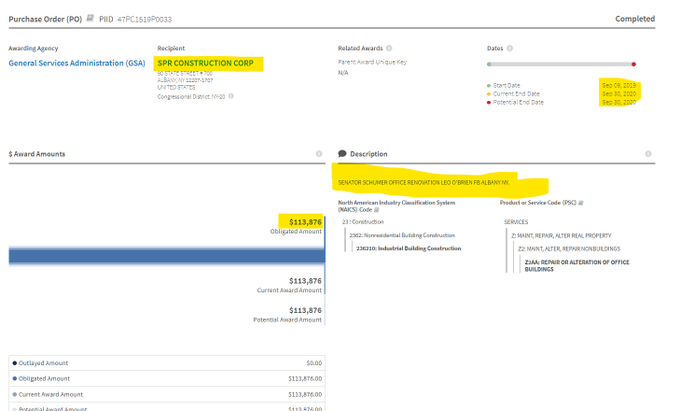Image resolution: width=680 pixels, height=411 pixels.
Task: Open SPR CONSTRUCTION CORP recipient profile
Action: pos(208,63)
